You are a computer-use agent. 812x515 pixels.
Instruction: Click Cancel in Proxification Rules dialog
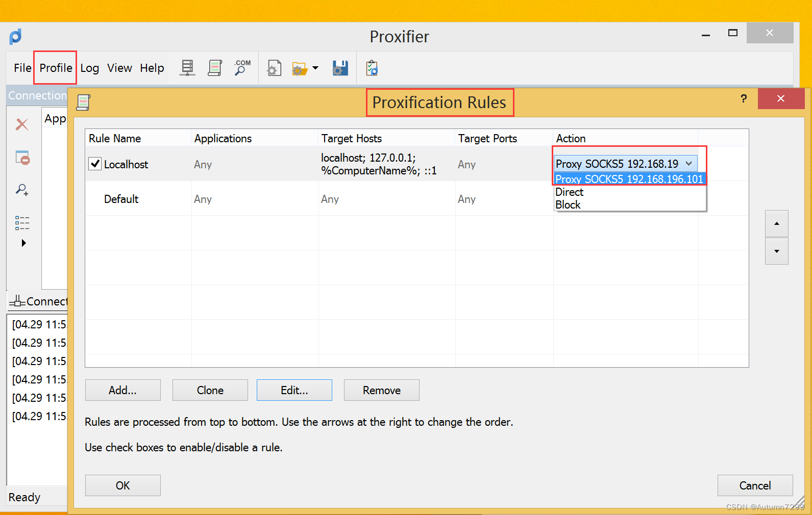click(755, 485)
